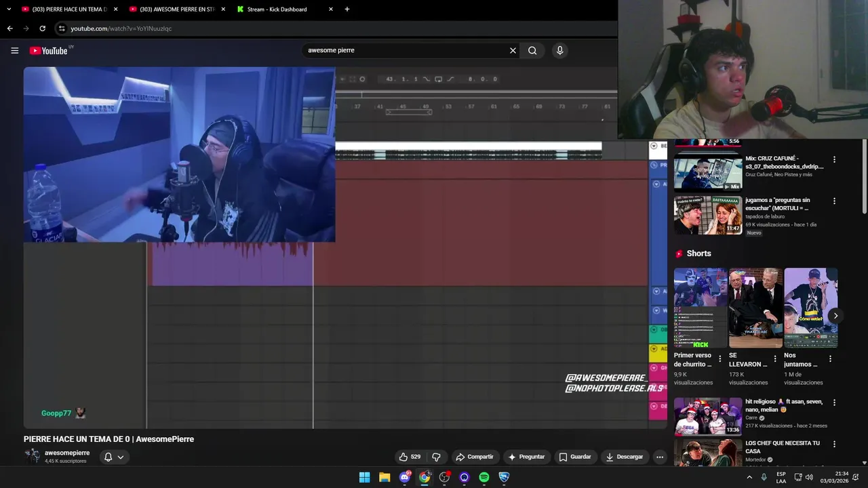Open volume control in system tray
This screenshot has height=488, width=868.
pyautogui.click(x=809, y=477)
